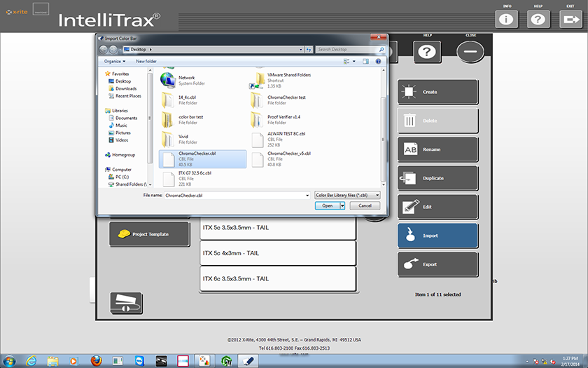
Task: Select Recent Places in navigation pane
Action: (x=125, y=96)
